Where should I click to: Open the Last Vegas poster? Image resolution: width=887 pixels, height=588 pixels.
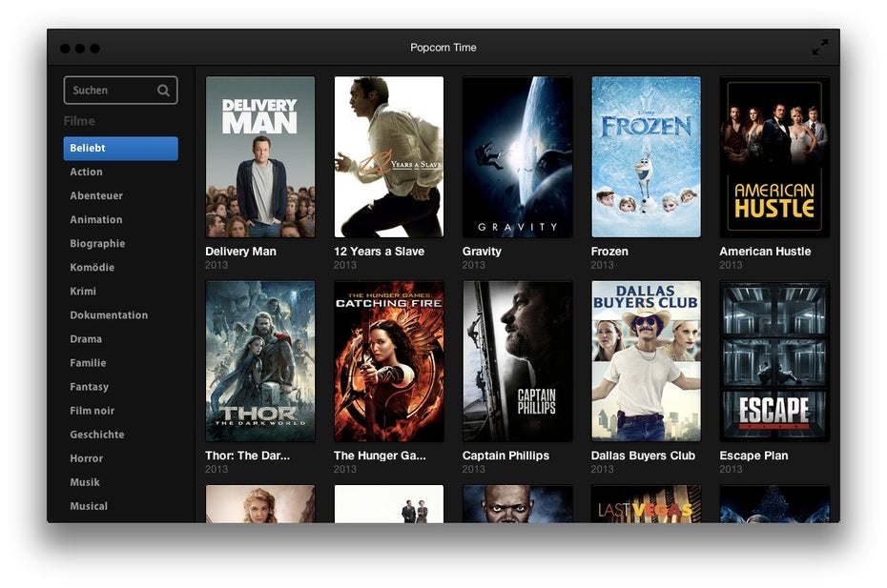[x=646, y=504]
